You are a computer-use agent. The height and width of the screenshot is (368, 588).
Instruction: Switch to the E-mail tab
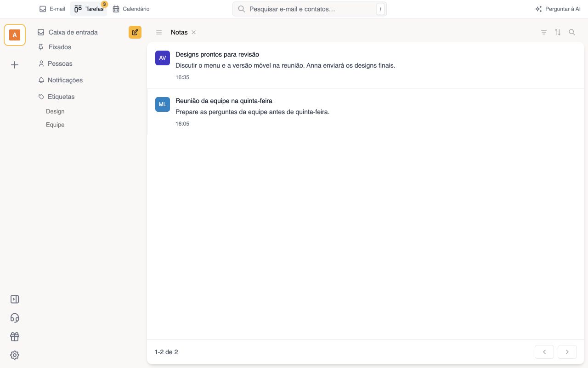coord(52,9)
